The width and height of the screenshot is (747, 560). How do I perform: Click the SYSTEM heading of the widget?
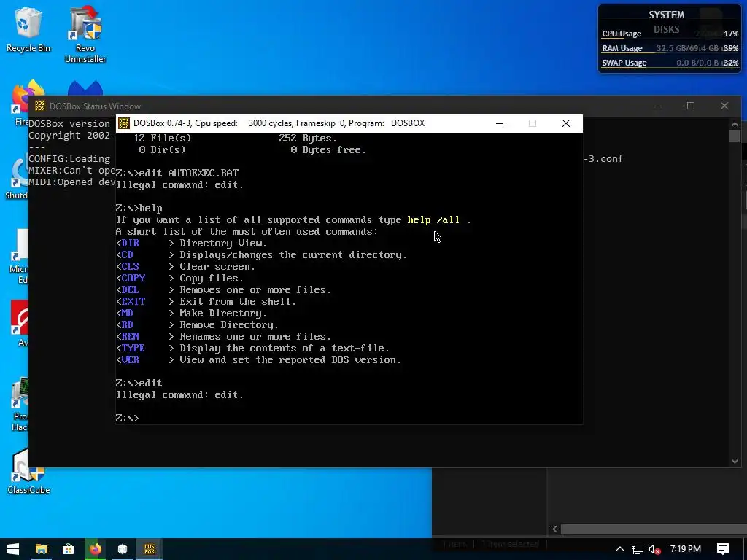pos(667,15)
